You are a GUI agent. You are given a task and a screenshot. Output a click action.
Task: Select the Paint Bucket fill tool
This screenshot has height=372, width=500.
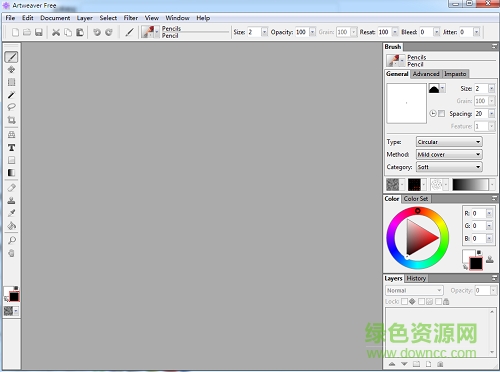click(11, 226)
